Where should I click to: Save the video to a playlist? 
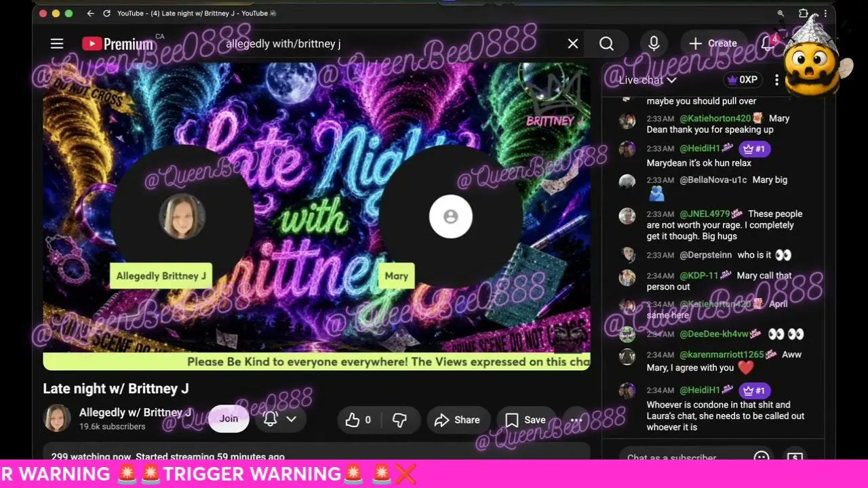tap(526, 420)
